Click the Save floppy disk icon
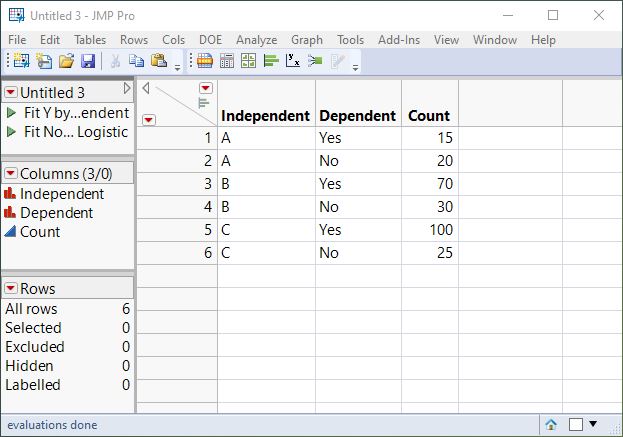 87,62
